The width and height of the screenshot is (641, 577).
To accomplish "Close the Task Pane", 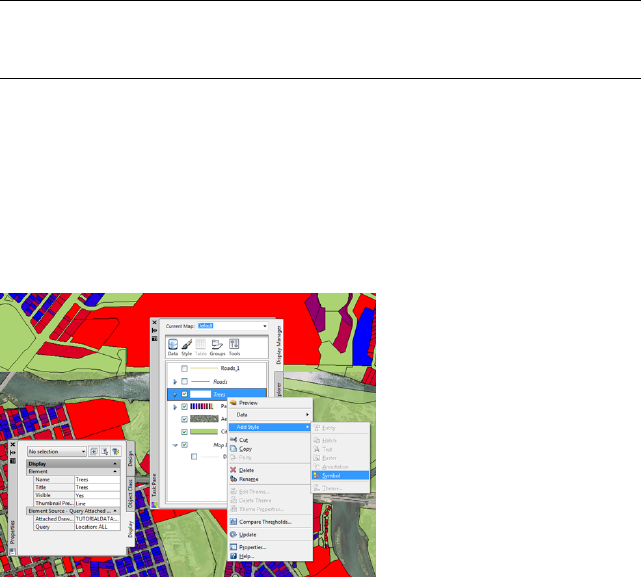I will click(x=155, y=323).
